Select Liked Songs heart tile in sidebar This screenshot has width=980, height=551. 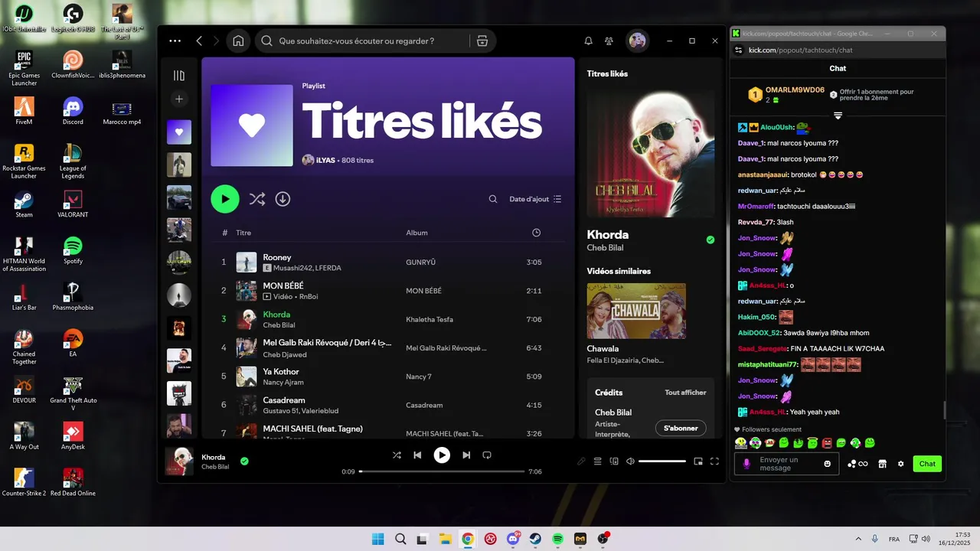click(179, 132)
